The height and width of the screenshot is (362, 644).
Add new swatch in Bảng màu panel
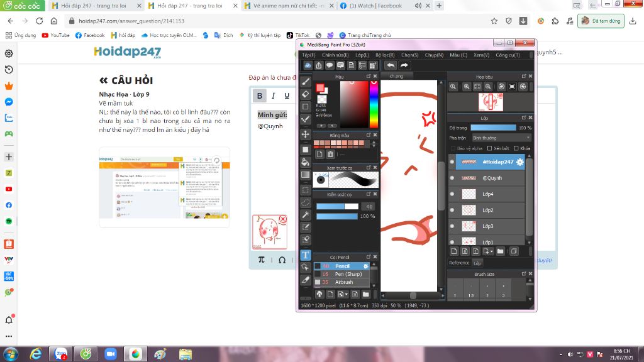(319, 155)
